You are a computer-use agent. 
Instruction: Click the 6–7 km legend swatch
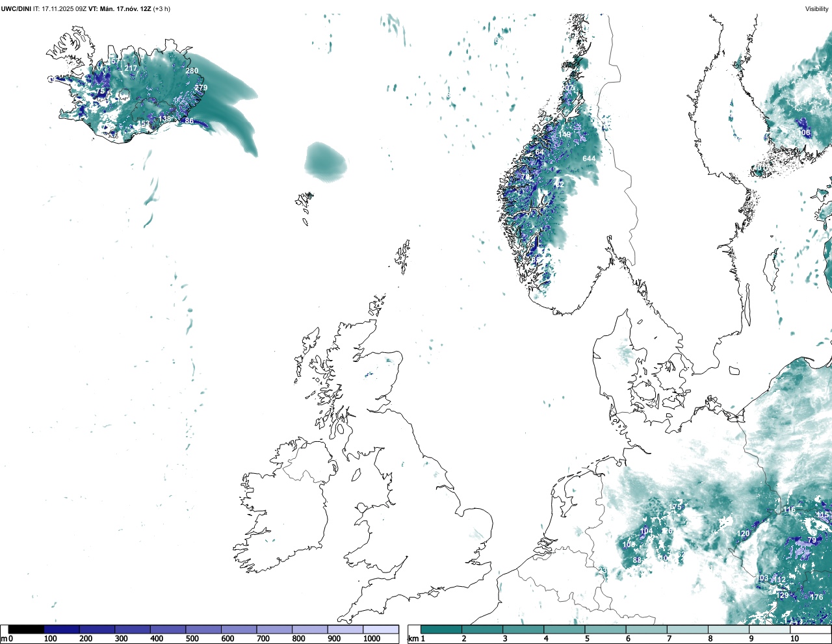pyautogui.click(x=646, y=630)
